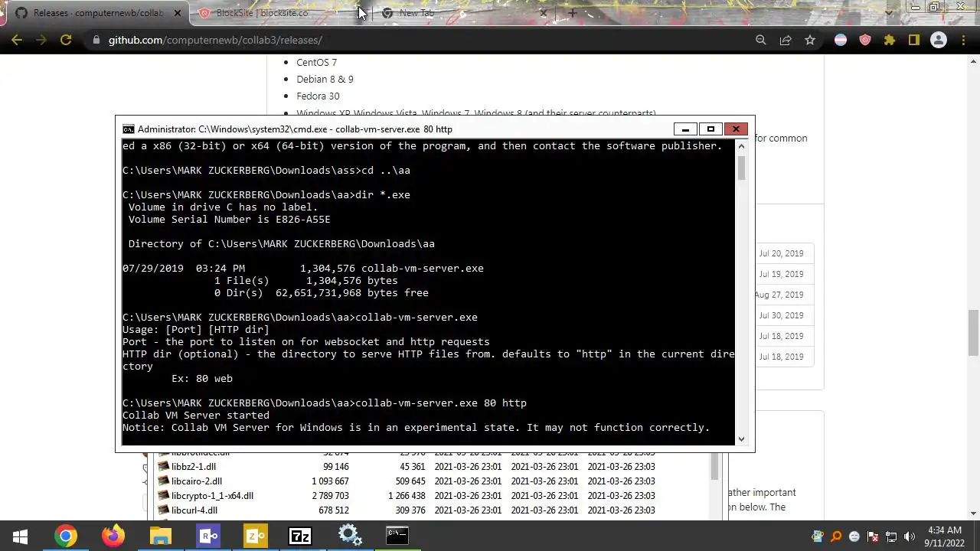Open File Explorer from taskbar

pyautogui.click(x=160, y=536)
